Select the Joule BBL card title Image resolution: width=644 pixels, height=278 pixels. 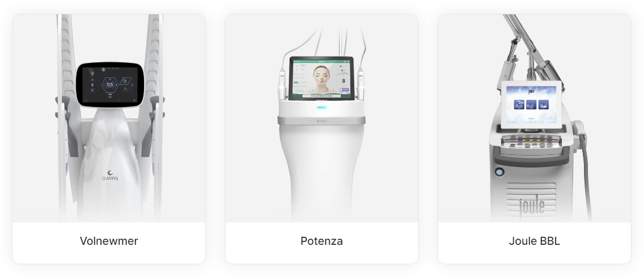534,241
